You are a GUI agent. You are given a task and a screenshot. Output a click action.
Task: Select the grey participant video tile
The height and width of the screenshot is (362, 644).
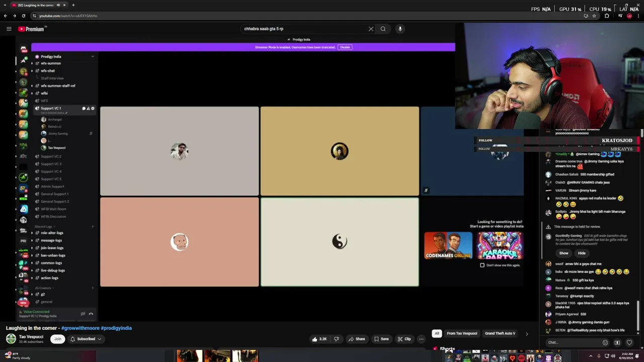(179, 151)
